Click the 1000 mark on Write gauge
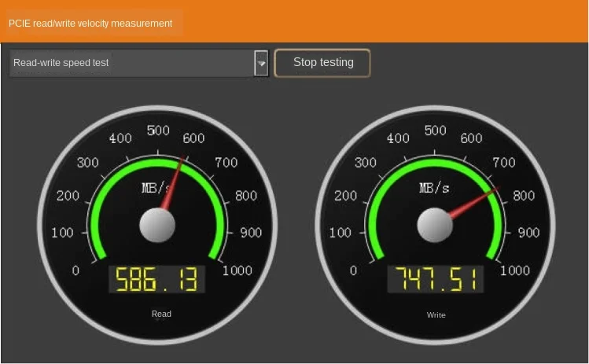Screen dimensions: 589x364 (x=515, y=270)
